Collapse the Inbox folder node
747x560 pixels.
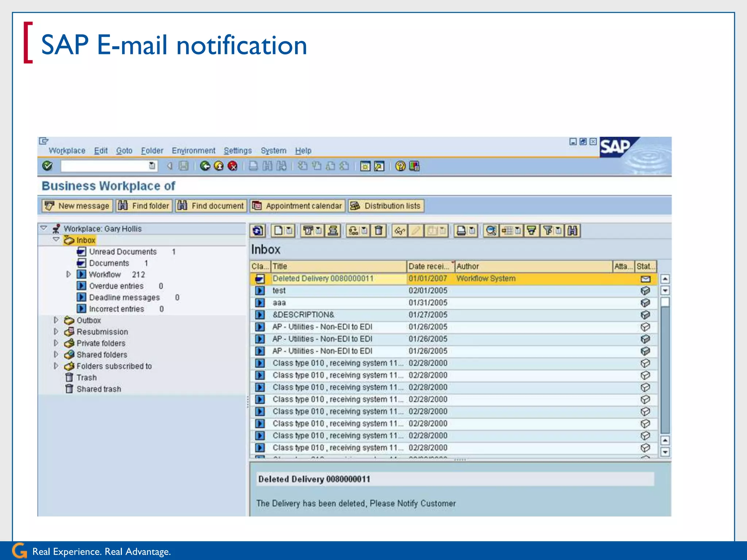(56, 240)
